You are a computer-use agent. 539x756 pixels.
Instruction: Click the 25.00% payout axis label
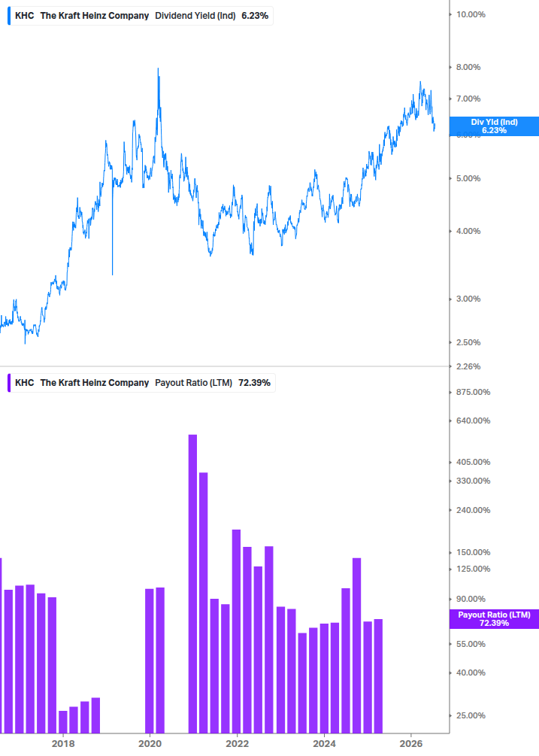(x=471, y=715)
